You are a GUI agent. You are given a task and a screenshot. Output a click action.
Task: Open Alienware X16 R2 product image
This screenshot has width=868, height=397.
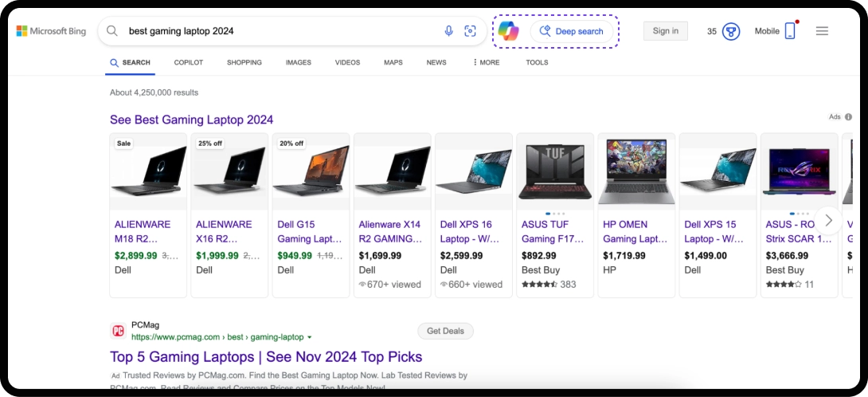[229, 171]
